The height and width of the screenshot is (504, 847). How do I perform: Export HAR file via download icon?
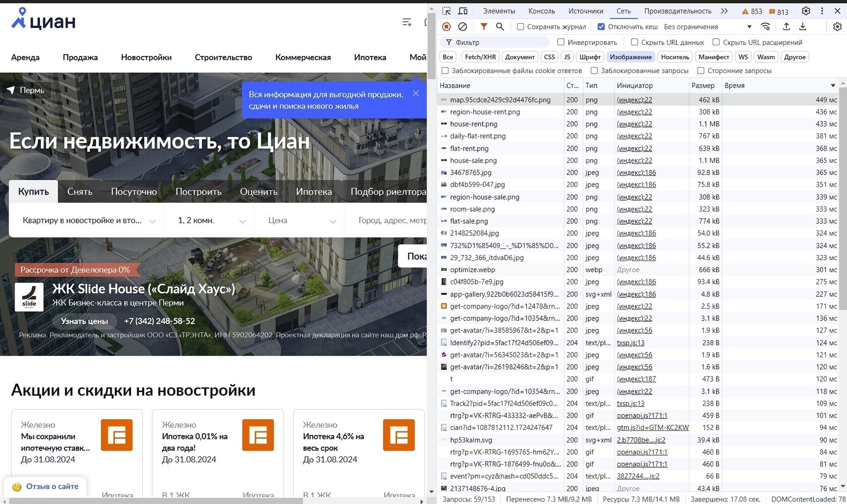pos(803,26)
